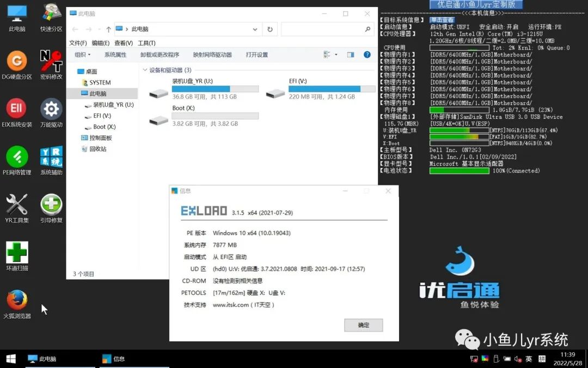Change the view layout icon
This screenshot has width=588, height=368.
tap(327, 55)
